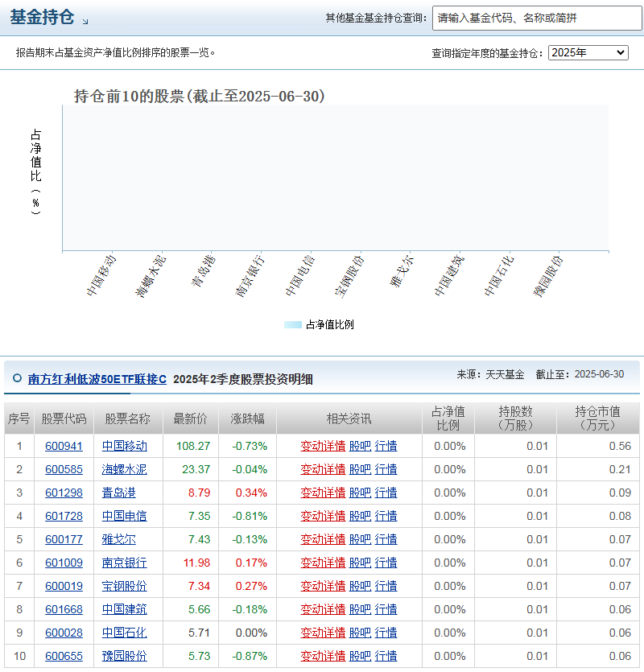This screenshot has height=672, width=644.
Task: Click the 豫园股份 chart axis label
Action: [x=547, y=276]
